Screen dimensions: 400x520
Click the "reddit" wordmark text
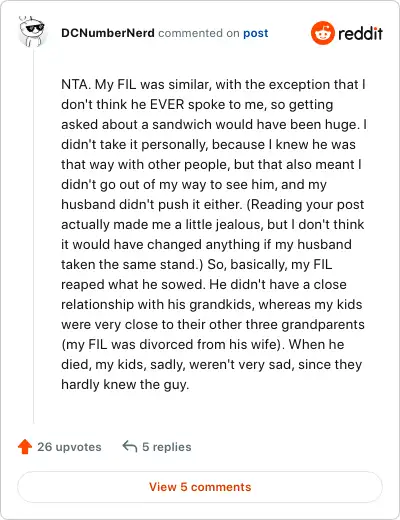(360, 33)
